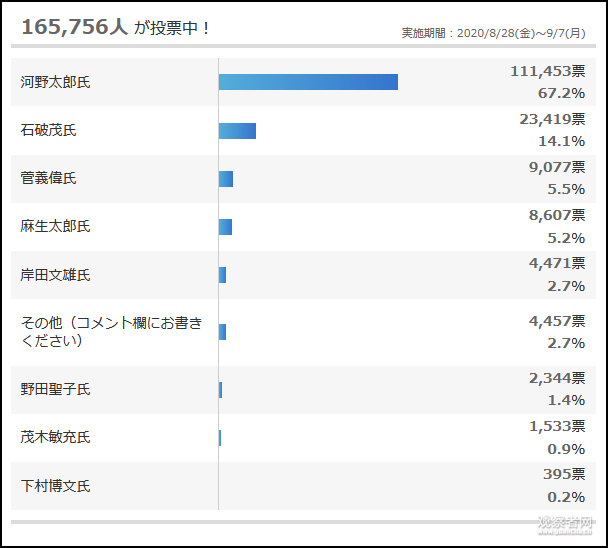Click the 麻生太郎氏 vote bar
The height and width of the screenshot is (548, 608).
225,227
